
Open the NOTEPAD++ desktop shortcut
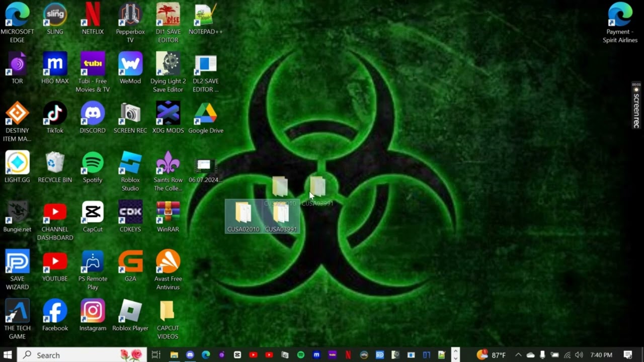[205, 19]
